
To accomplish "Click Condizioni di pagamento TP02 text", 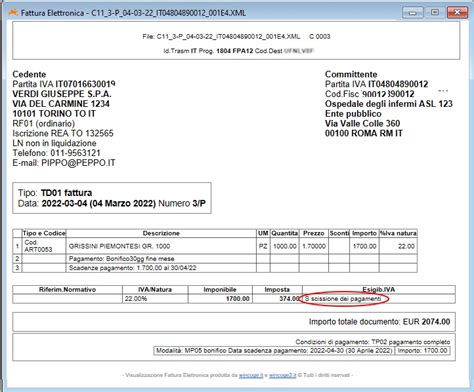I will coord(373,342).
